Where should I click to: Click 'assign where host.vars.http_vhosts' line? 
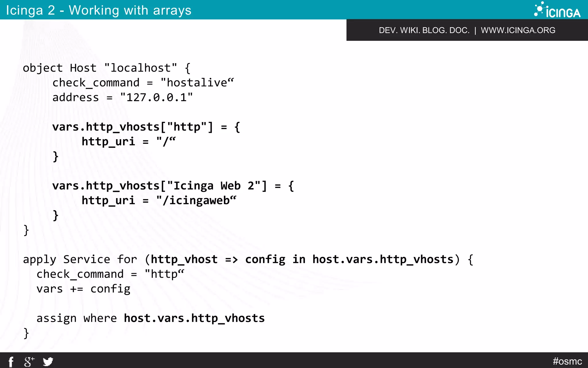click(x=150, y=319)
